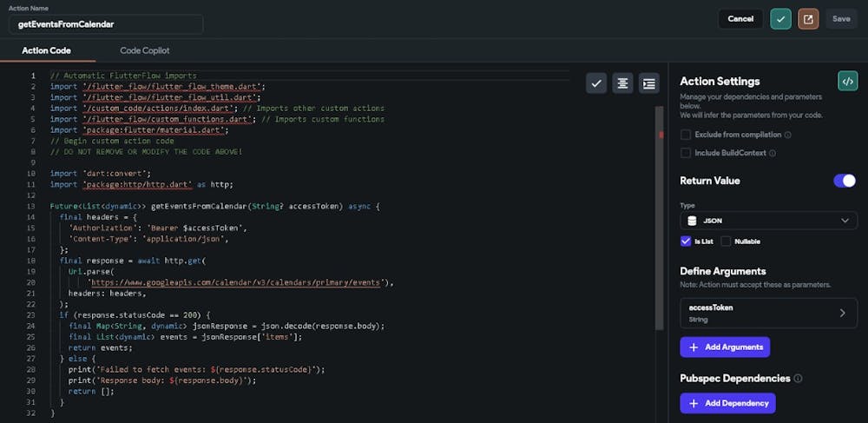Select the Action Code tab
868x423 pixels.
pos(47,51)
